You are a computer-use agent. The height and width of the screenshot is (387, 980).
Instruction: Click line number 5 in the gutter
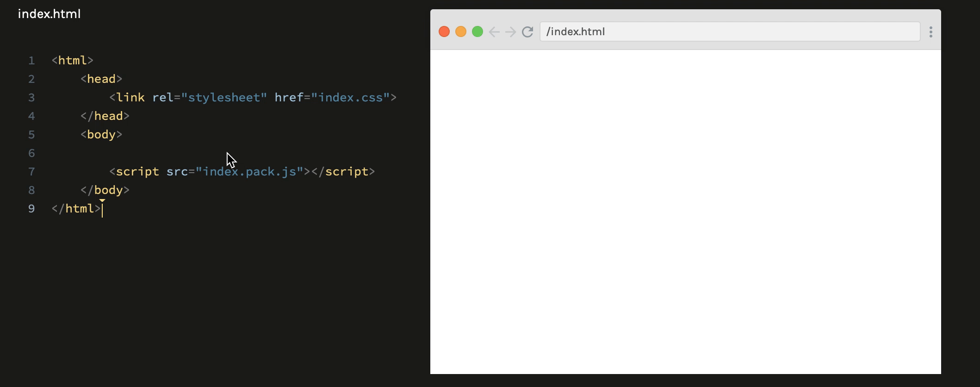coord(31,135)
